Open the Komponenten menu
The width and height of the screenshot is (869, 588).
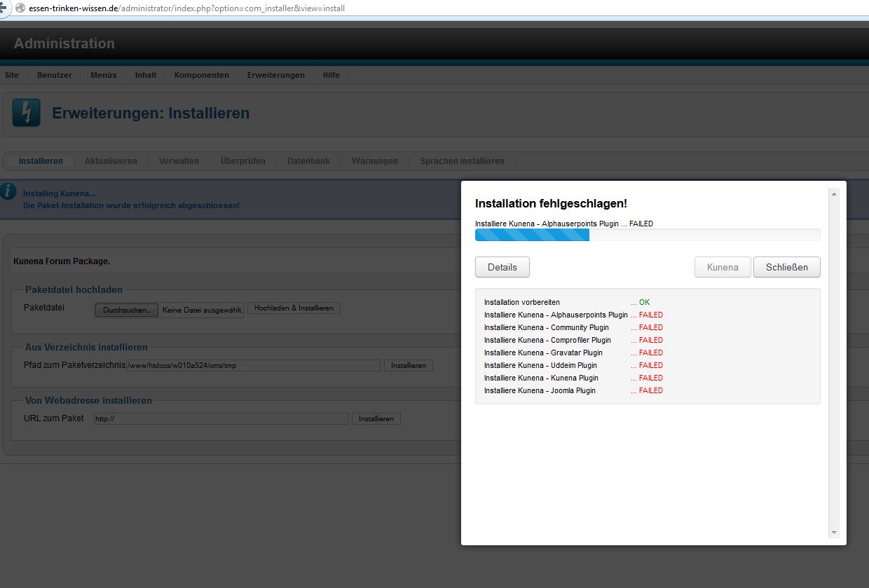pyautogui.click(x=202, y=75)
